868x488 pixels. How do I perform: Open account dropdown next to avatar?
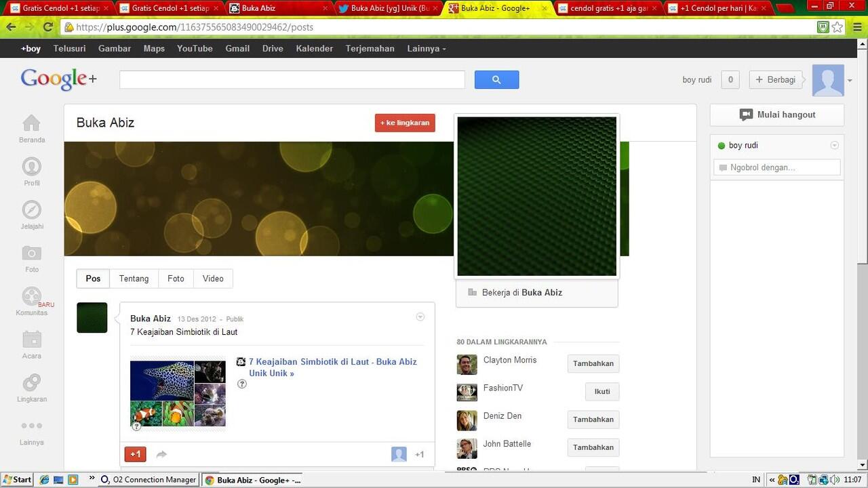click(850, 81)
